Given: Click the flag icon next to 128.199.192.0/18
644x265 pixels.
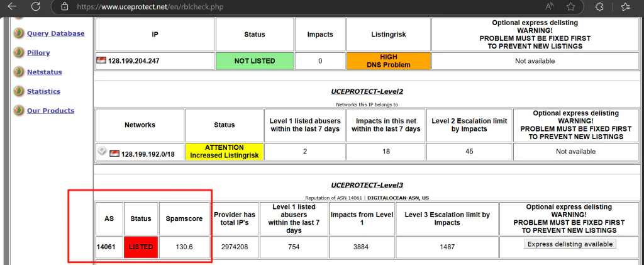Looking at the screenshot, I should tap(114, 154).
